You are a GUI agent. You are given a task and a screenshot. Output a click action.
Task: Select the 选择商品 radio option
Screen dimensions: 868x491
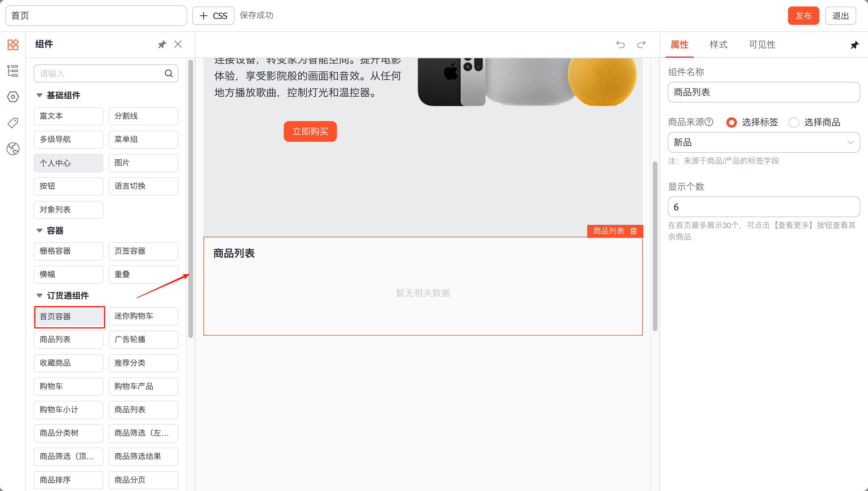click(x=794, y=122)
